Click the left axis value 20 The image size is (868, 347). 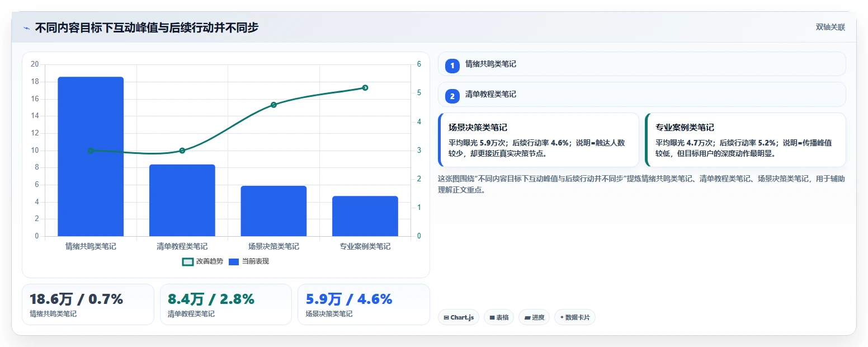point(35,64)
